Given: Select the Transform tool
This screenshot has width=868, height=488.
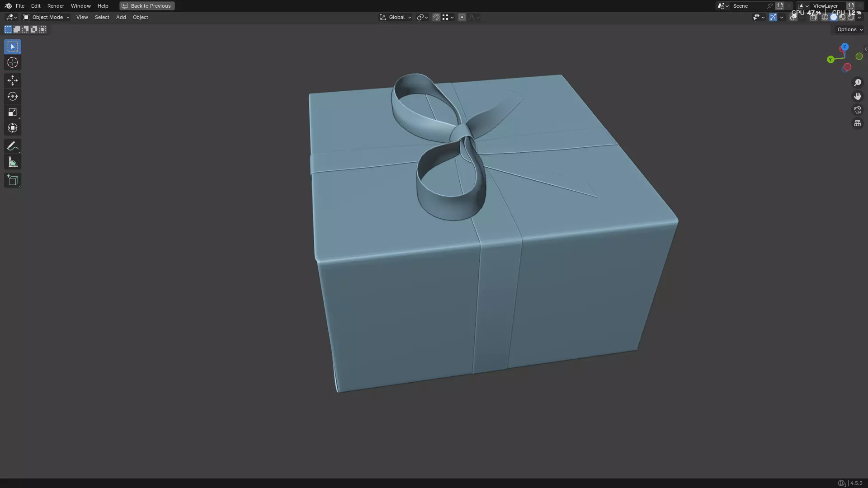Looking at the screenshot, I should [12, 128].
